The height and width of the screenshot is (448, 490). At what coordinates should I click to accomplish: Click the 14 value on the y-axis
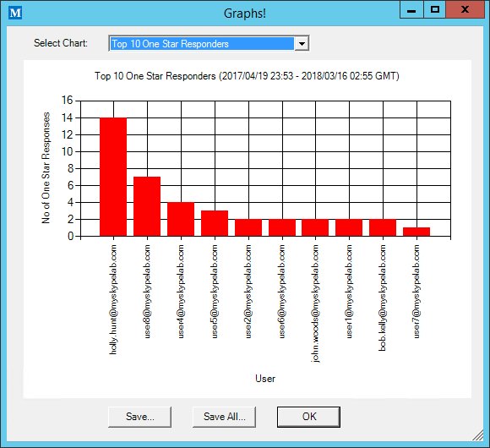click(67, 117)
